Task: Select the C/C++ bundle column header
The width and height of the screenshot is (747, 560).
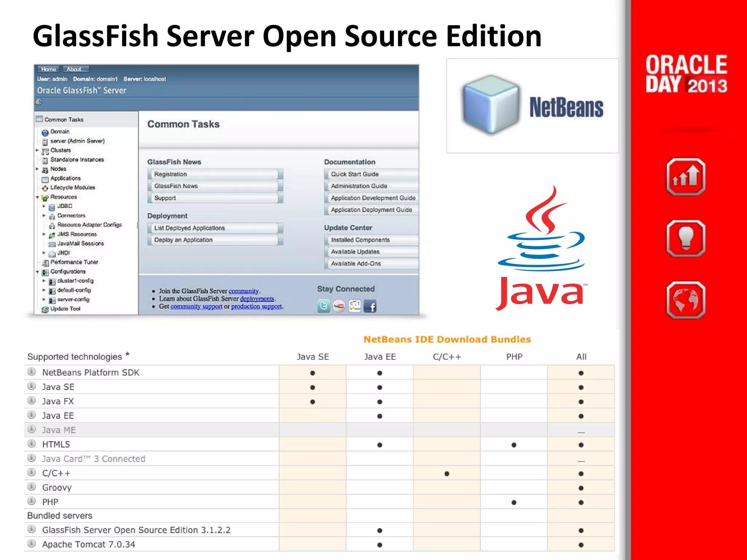Action: pyautogui.click(x=447, y=357)
